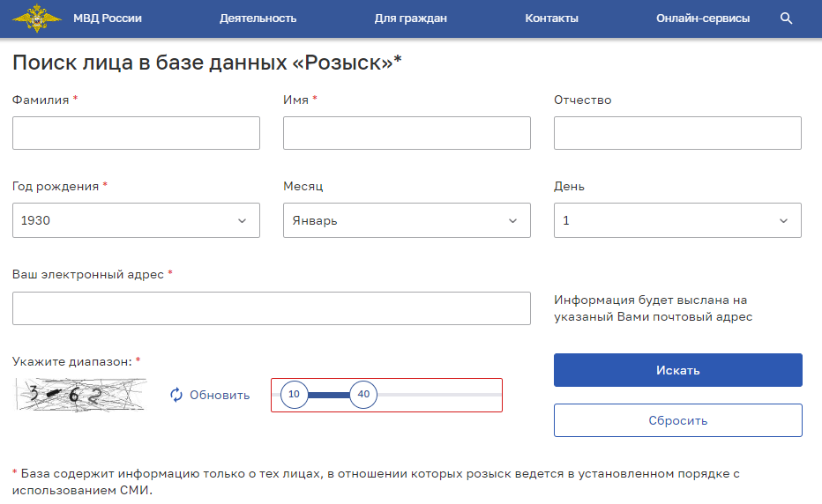
Task: Open the search magnifier icon
Action: (787, 19)
